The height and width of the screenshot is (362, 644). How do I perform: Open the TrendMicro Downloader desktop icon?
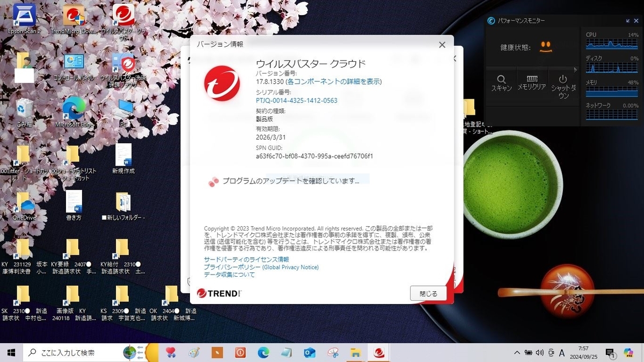coord(74,19)
